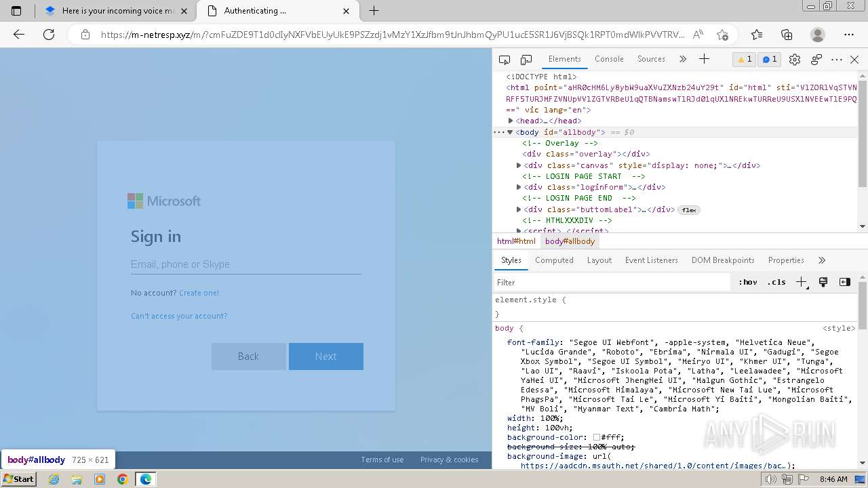Open a new browser tab
The image size is (868, 488).
(374, 11)
